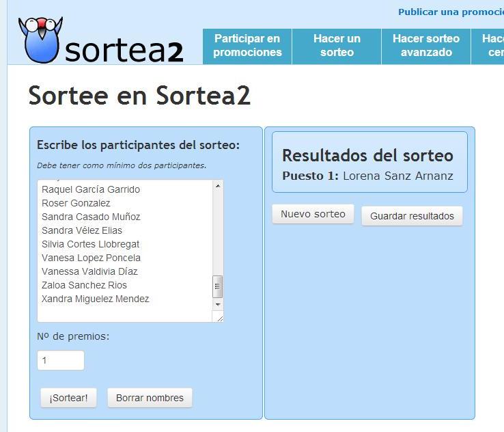
Task: Click the Puesto 1 label
Action: pyautogui.click(x=310, y=176)
